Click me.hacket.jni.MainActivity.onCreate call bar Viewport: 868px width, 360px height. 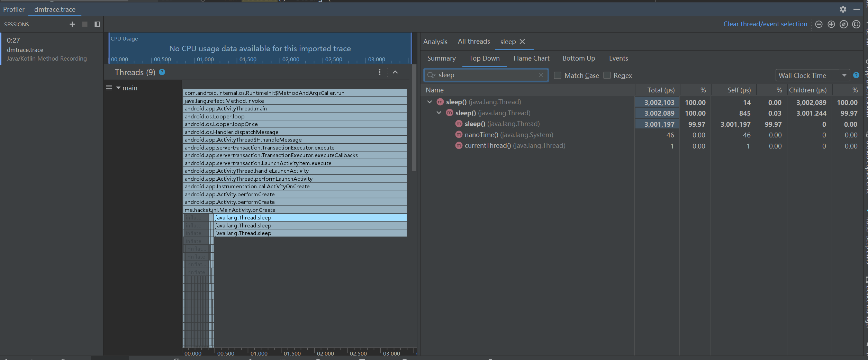pos(295,210)
